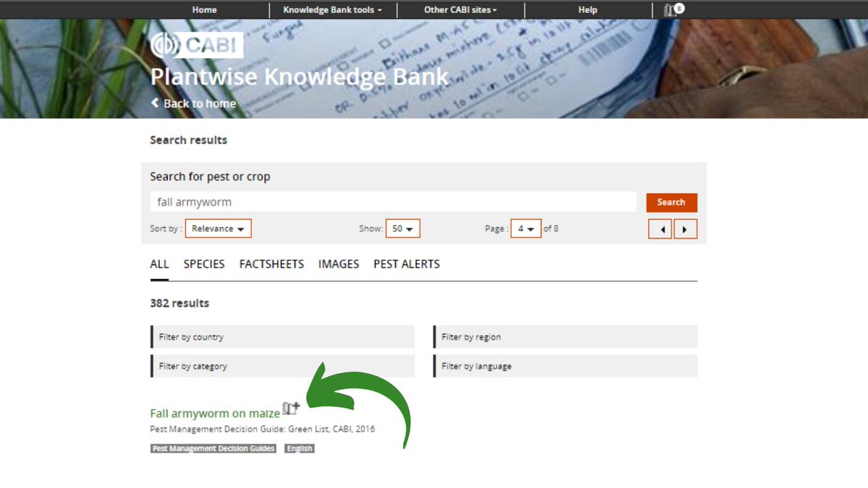Click Pest Management Decision Guides tag
The height and width of the screenshot is (488, 868).
click(213, 449)
